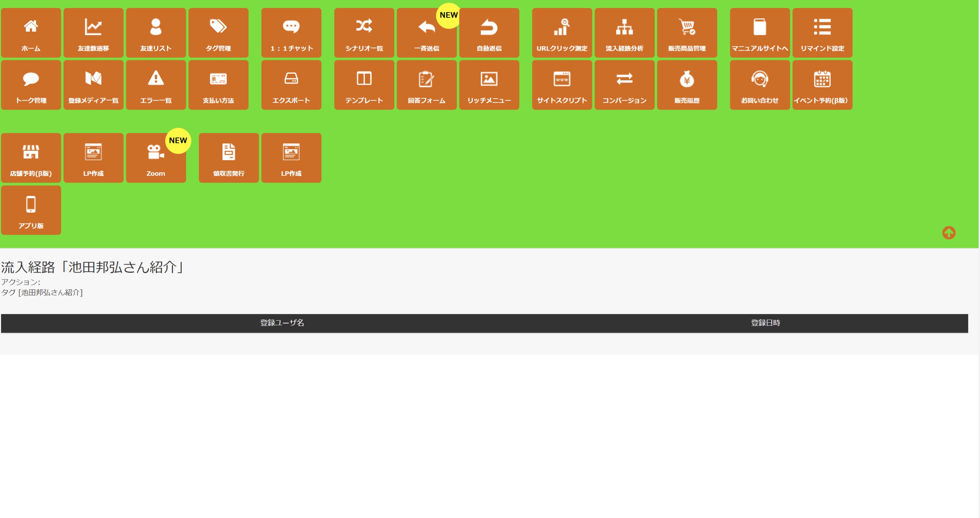The width and height of the screenshot is (980, 518).
Task: Open マニュアルサイトへ tile
Action: coord(760,33)
